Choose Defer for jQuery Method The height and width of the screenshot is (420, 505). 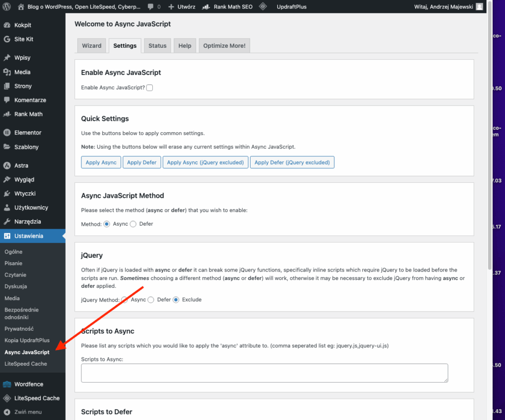point(151,300)
